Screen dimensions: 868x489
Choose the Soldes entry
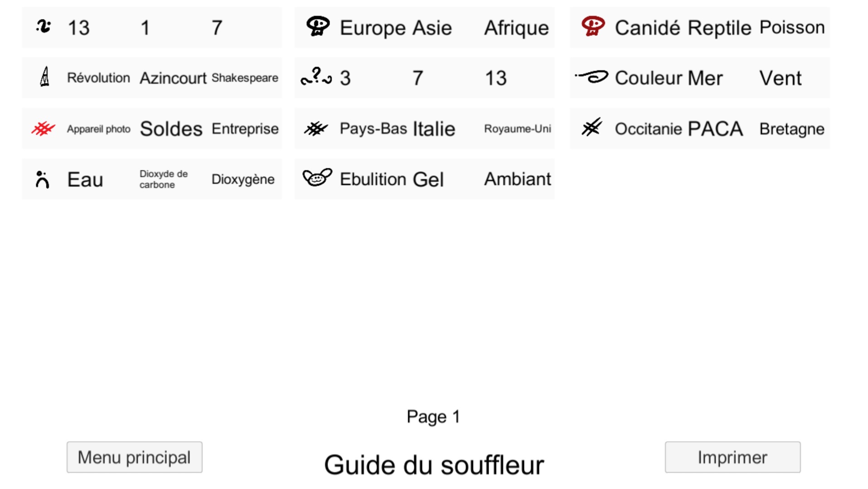171,129
